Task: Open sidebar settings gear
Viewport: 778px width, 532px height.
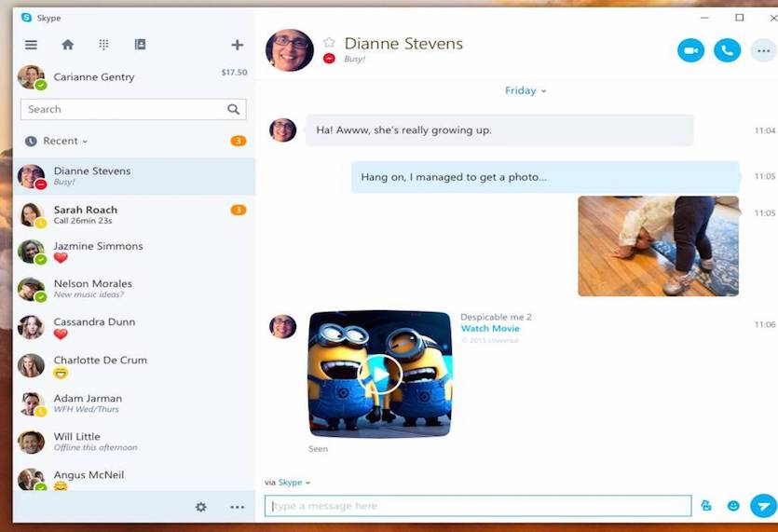Action: (x=201, y=507)
